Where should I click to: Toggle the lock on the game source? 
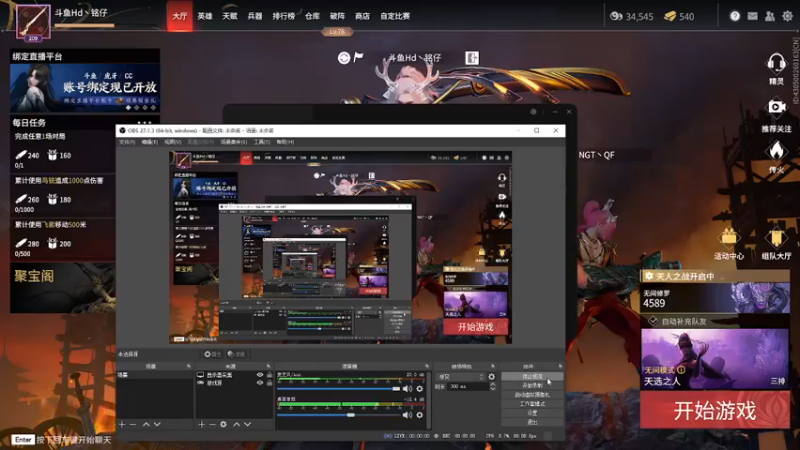click(x=269, y=383)
